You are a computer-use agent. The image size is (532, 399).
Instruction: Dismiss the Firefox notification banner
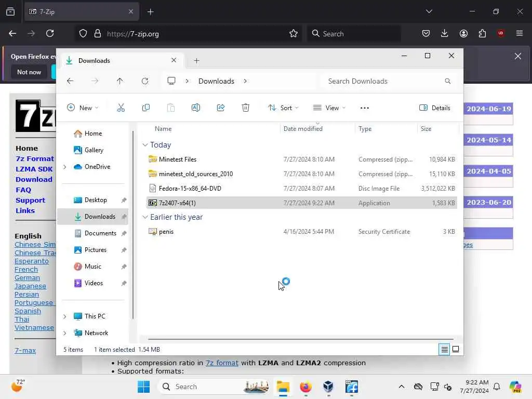pyautogui.click(x=518, y=56)
